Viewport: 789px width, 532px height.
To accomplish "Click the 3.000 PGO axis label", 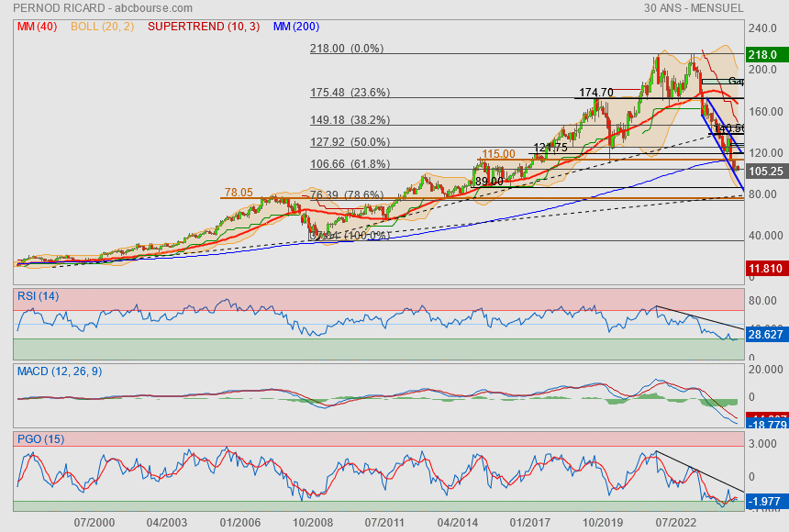I will point(762,443).
